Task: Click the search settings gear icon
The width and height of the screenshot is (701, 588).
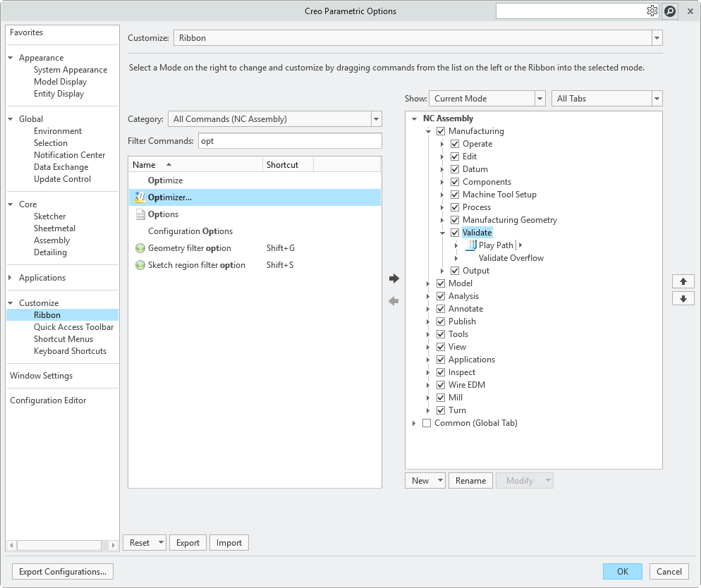Action: click(652, 11)
